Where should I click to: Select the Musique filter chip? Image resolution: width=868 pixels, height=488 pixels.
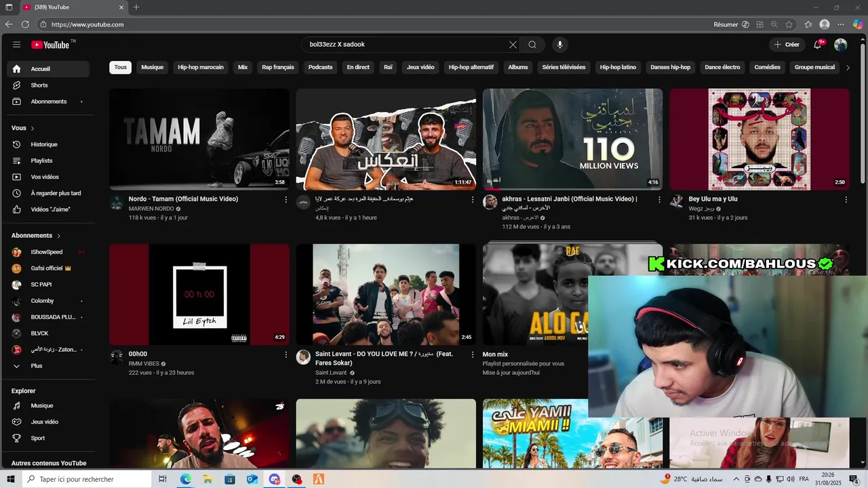pyautogui.click(x=153, y=67)
